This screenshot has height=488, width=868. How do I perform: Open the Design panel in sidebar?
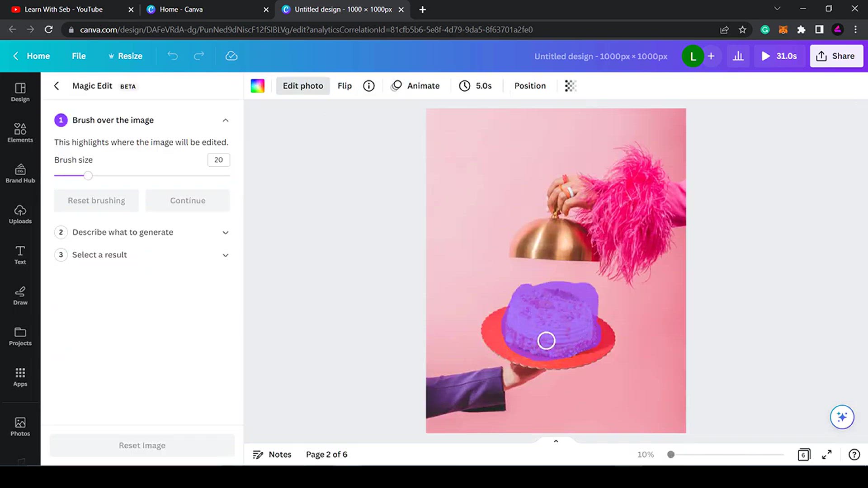click(20, 92)
